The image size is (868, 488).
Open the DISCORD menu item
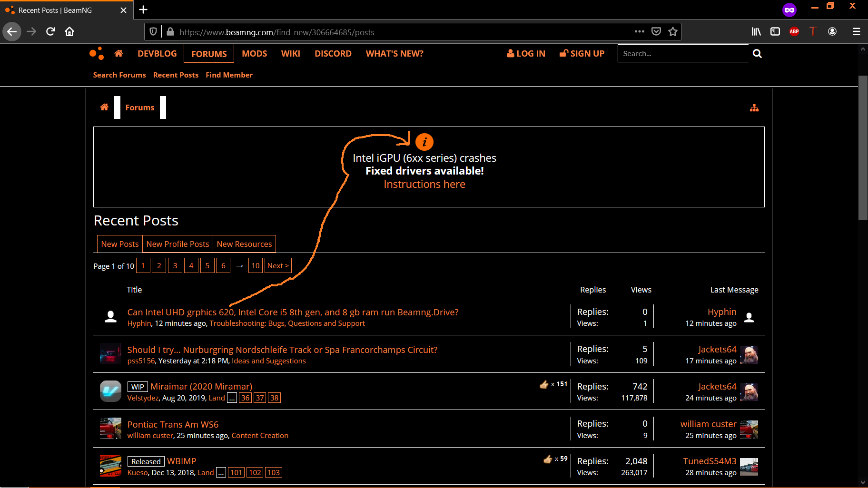(x=333, y=54)
